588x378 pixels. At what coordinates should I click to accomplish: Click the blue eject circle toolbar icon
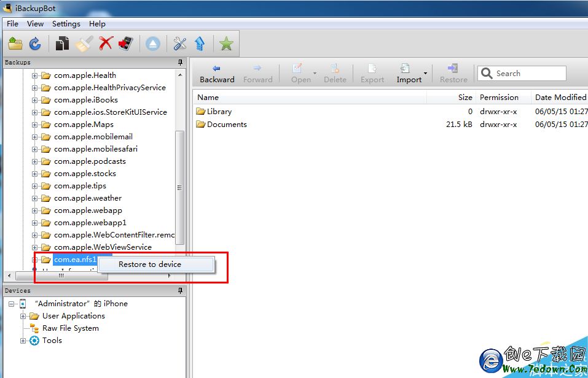pyautogui.click(x=152, y=44)
